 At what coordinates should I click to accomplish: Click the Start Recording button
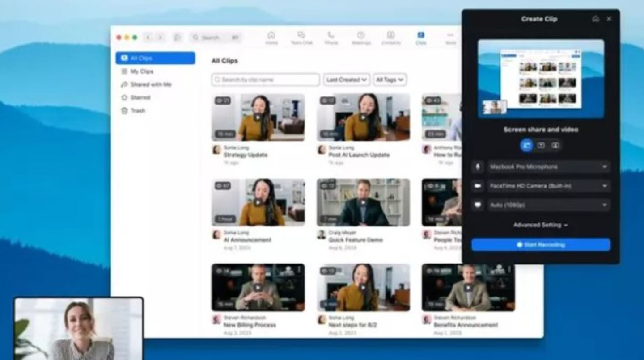pos(541,245)
